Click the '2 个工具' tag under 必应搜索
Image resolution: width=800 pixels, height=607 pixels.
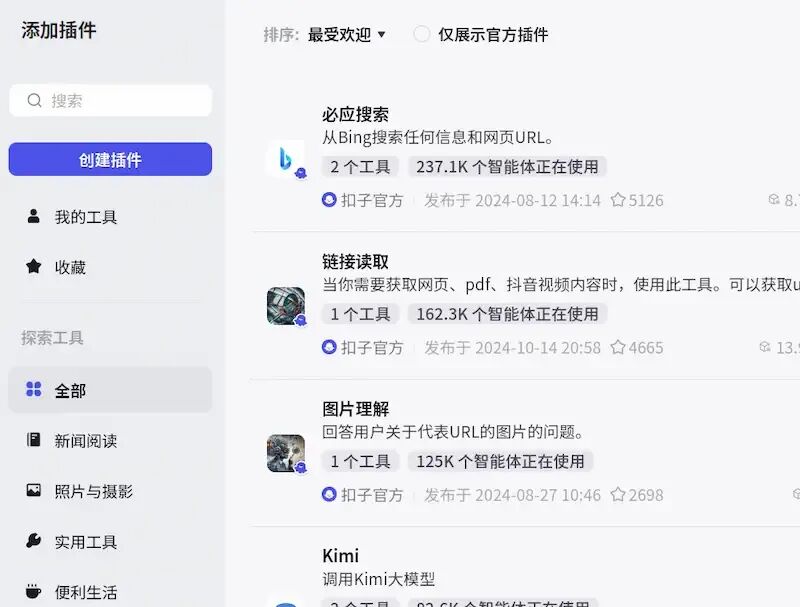pos(360,167)
